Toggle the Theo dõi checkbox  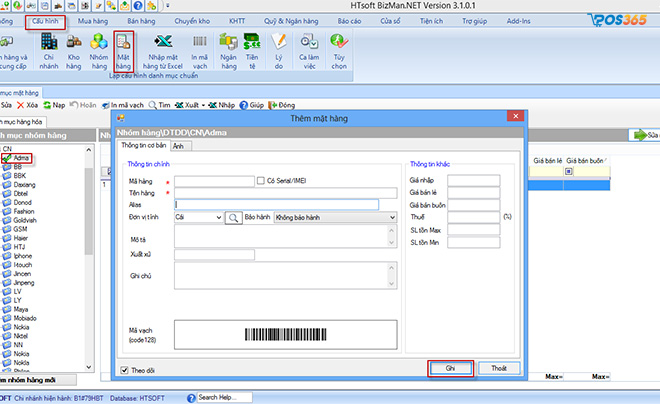[x=126, y=369]
